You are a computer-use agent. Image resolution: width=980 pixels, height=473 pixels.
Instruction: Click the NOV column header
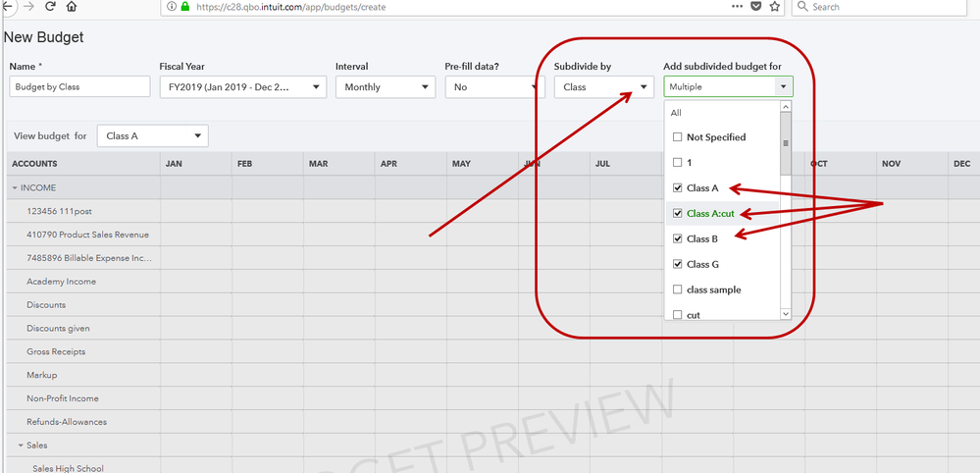[912, 164]
